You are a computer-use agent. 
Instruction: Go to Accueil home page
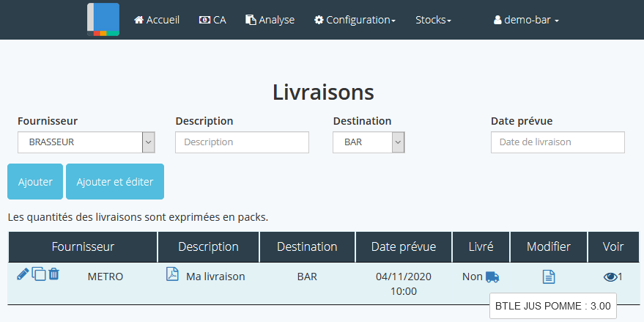(x=157, y=20)
